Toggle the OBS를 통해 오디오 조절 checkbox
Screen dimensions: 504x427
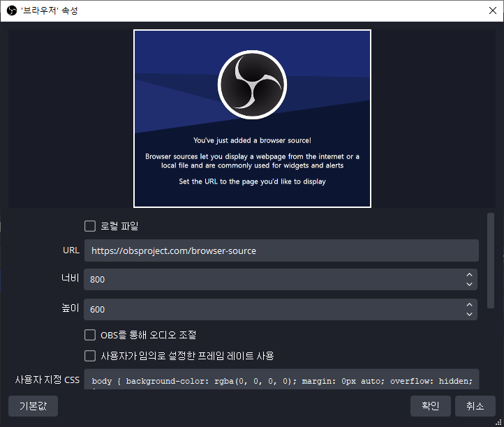(90, 335)
